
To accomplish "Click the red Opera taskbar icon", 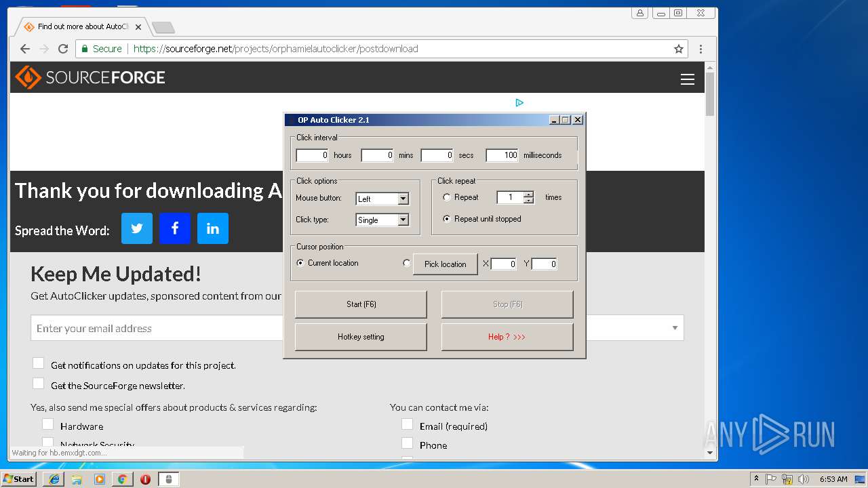I will [x=145, y=479].
